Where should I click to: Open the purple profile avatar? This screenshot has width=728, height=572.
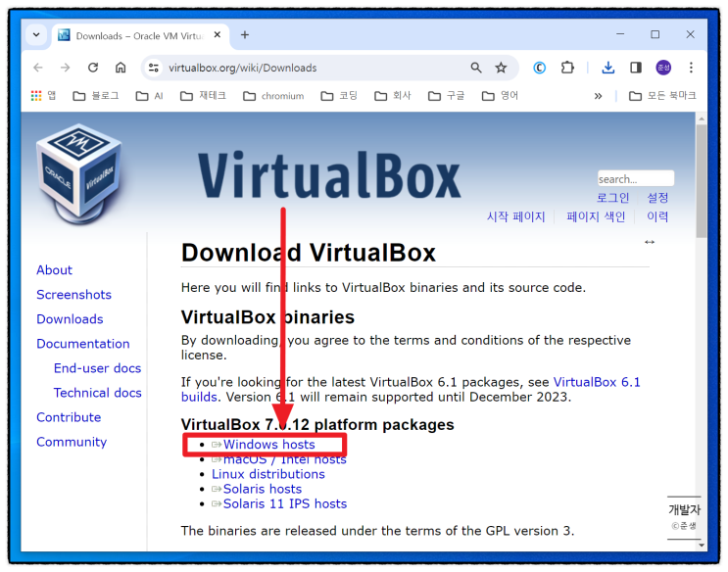(x=663, y=68)
